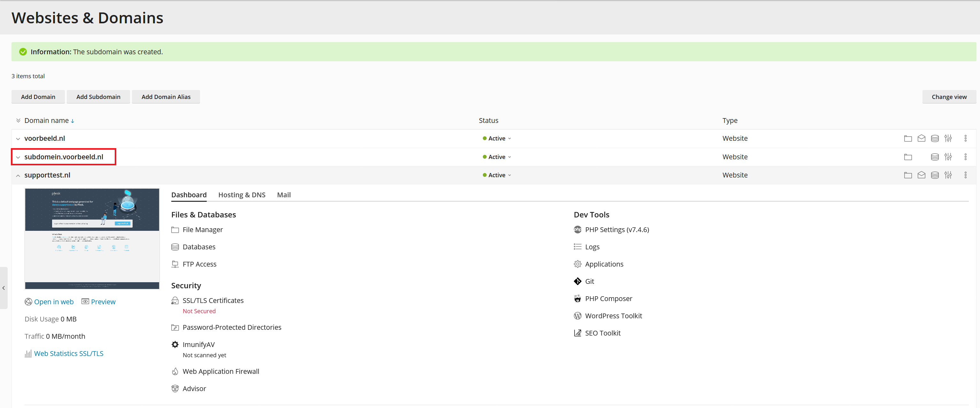This screenshot has width=980, height=408.
Task: Click the Add Domain Alias button
Action: click(x=166, y=97)
